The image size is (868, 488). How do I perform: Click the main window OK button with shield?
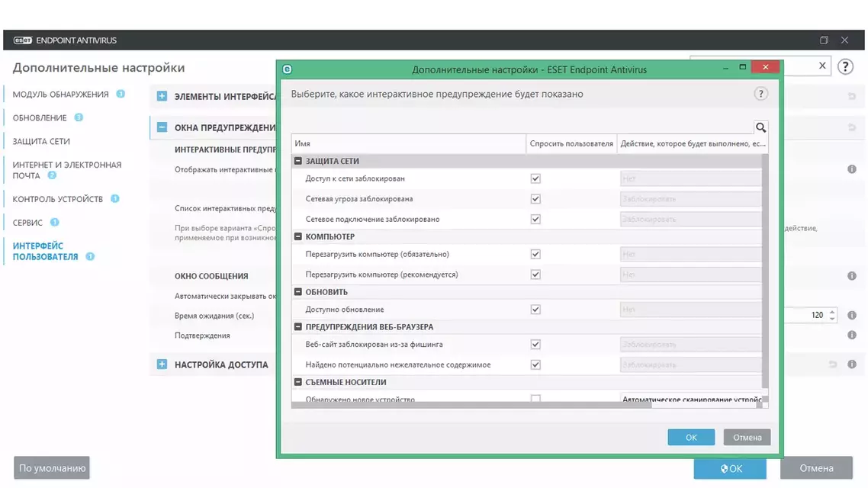(x=730, y=469)
